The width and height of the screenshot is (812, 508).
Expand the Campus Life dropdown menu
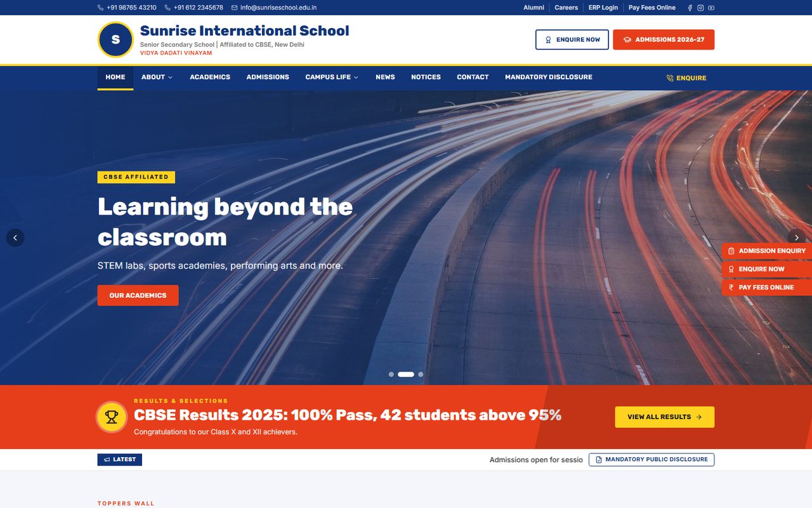pyautogui.click(x=332, y=77)
